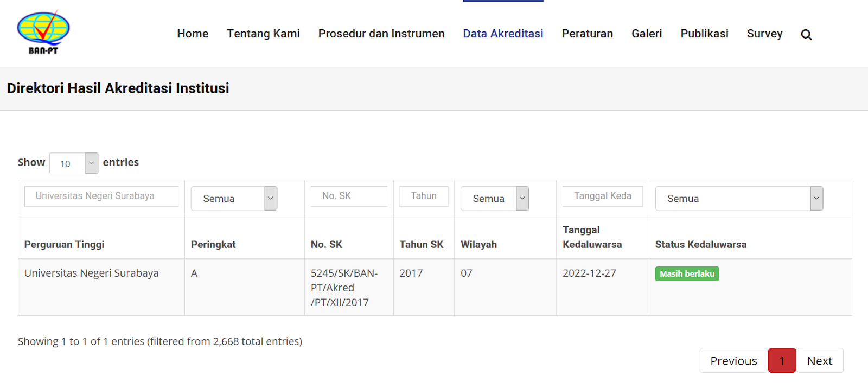This screenshot has width=868, height=388.
Task: Go to the Next page
Action: pos(819,361)
